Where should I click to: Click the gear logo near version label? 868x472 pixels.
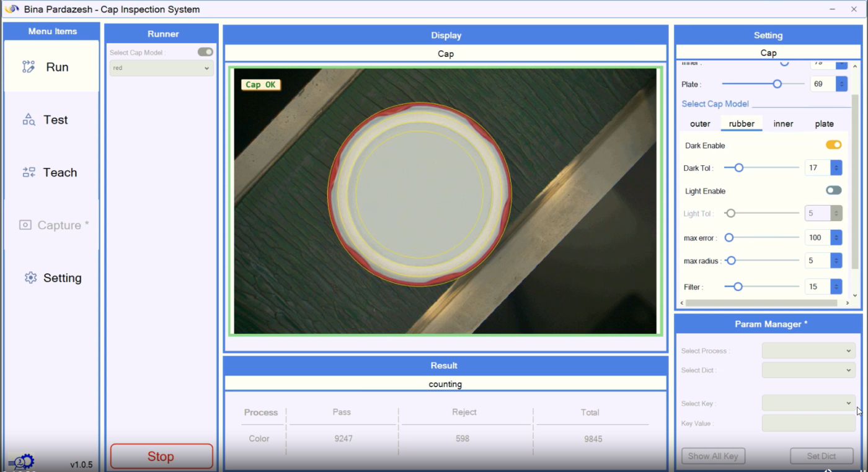click(x=22, y=462)
